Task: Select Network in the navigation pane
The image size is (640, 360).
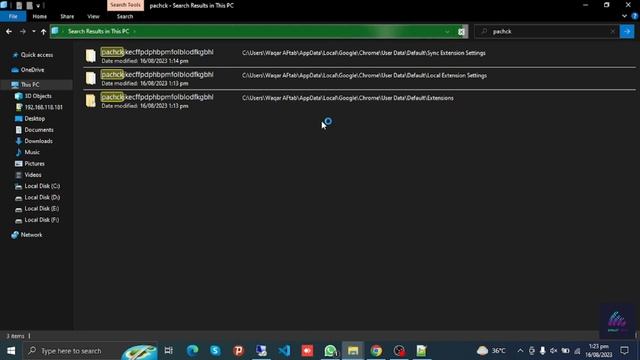Action: coord(31,235)
